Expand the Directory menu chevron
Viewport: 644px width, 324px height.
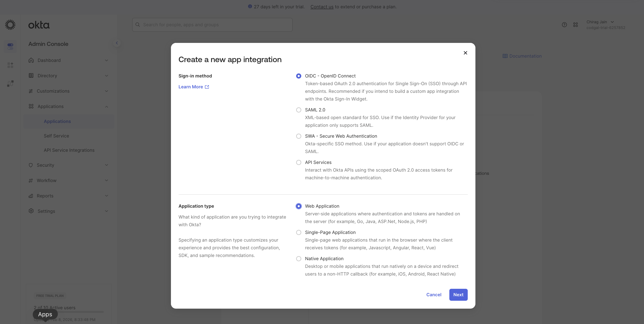[106, 76]
